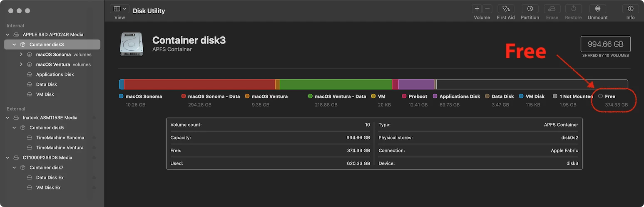Click the Used value 620.33 GB

358,163
